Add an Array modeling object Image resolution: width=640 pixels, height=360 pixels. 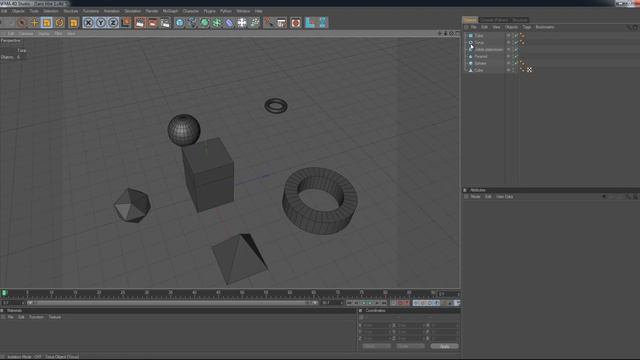(x=217, y=23)
